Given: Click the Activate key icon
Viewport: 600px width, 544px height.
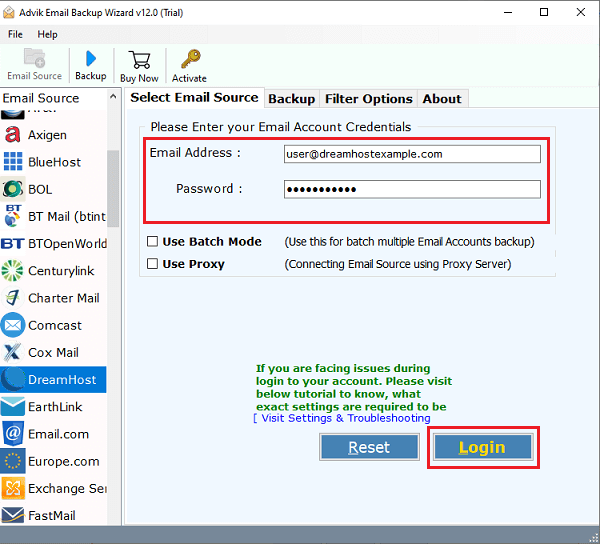Looking at the screenshot, I should (x=190, y=59).
